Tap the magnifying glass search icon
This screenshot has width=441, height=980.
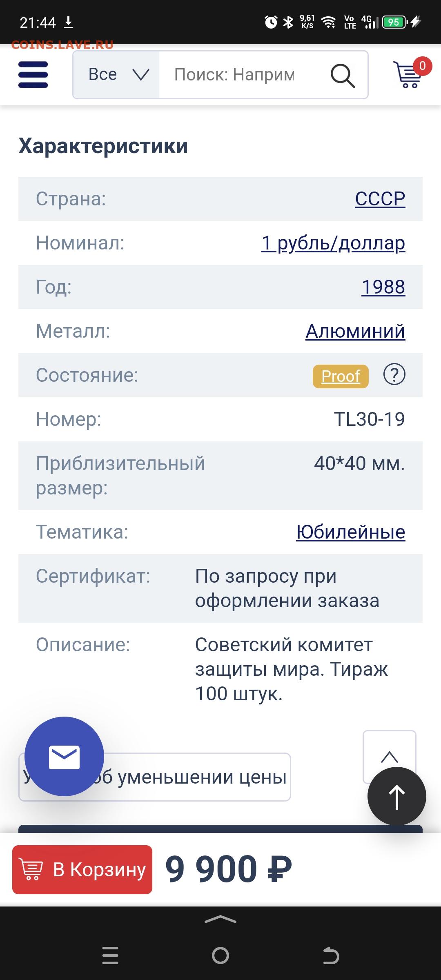click(x=342, y=76)
